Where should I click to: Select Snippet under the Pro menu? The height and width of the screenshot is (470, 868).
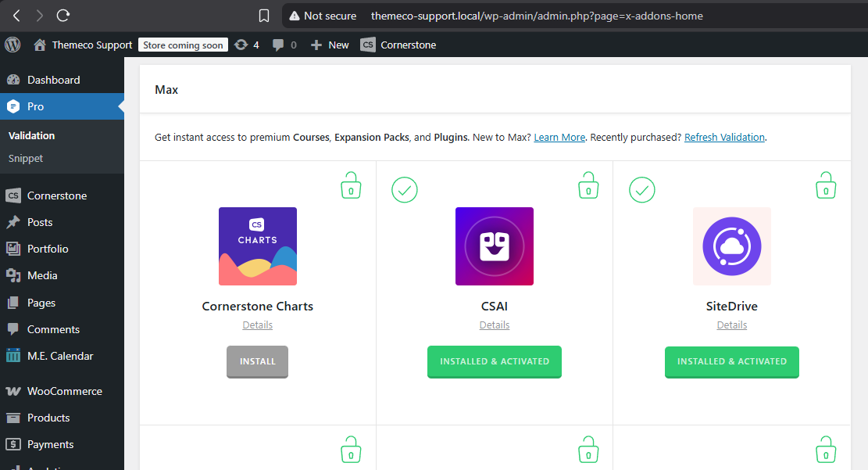[x=26, y=158]
